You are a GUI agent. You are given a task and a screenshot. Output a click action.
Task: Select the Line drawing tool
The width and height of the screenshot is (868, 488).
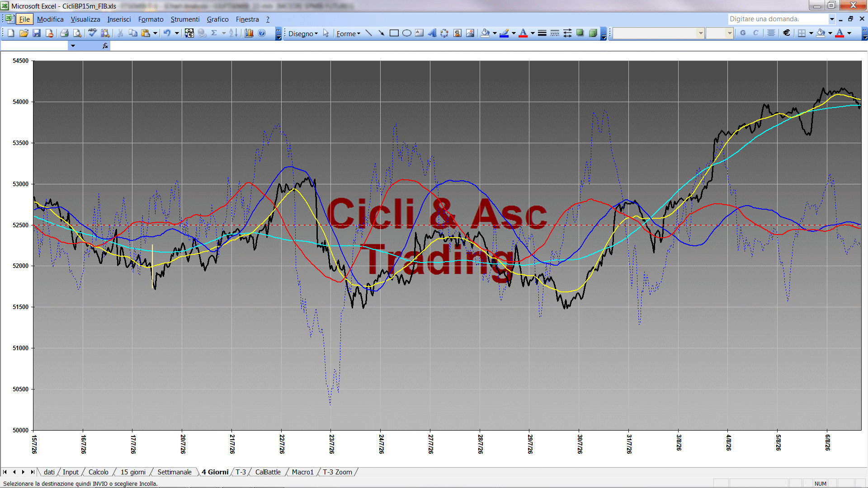click(x=369, y=33)
